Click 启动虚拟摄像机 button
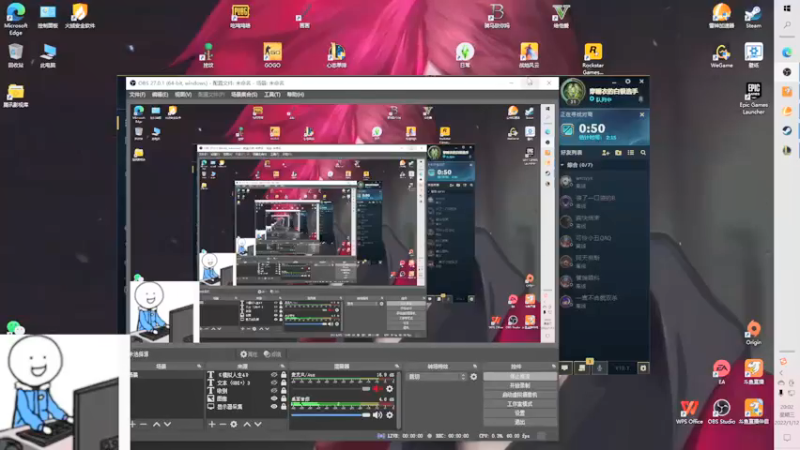Screen dimensions: 800x450 coord(520,395)
